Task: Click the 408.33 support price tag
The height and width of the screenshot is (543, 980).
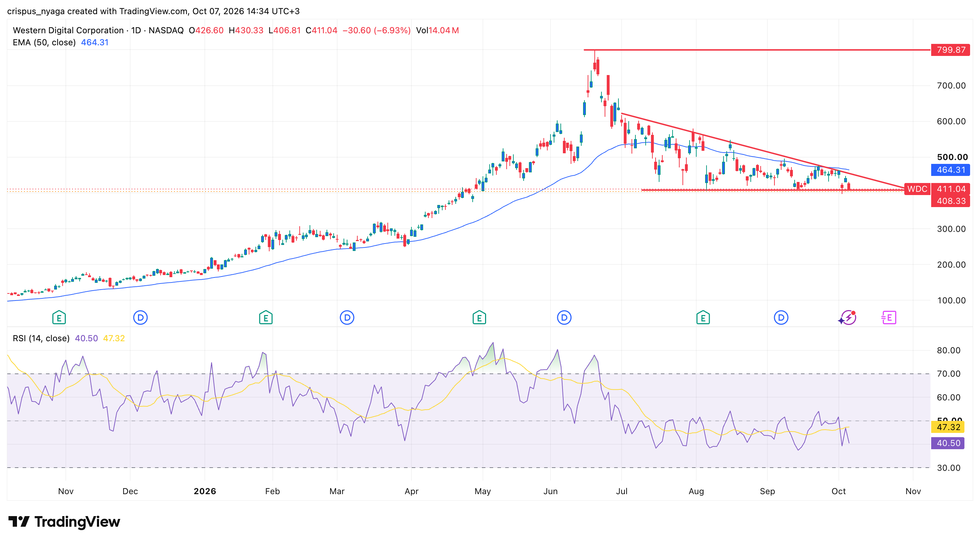Action: coord(951,201)
